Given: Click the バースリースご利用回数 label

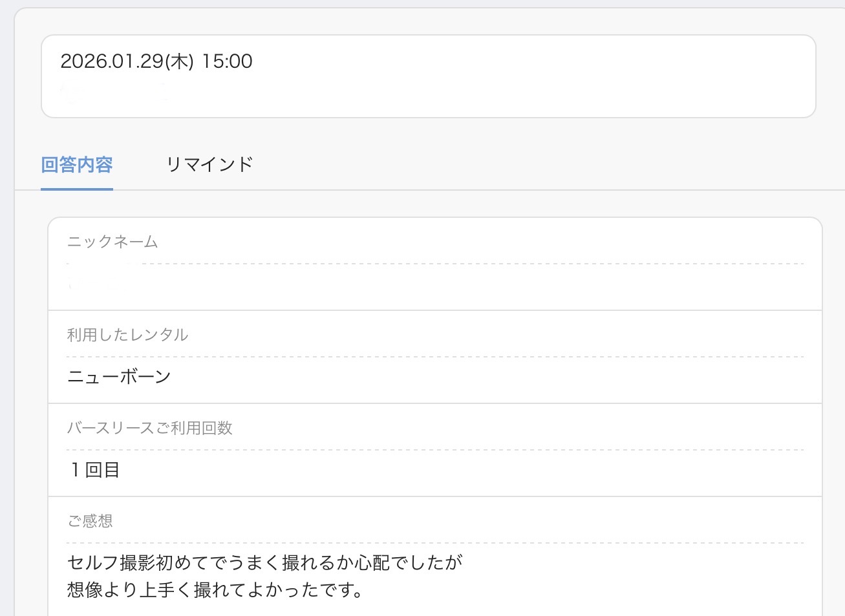Looking at the screenshot, I should (x=149, y=428).
